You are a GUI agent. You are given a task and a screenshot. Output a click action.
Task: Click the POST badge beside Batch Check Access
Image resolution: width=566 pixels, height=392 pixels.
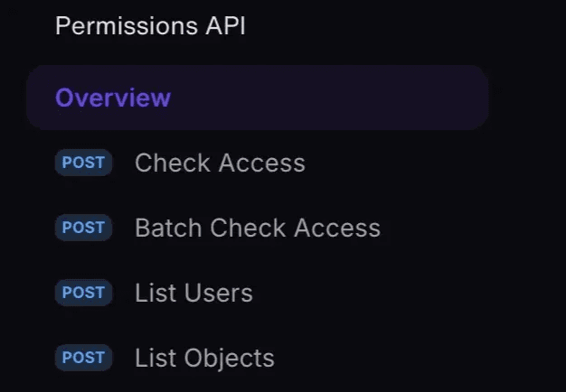click(x=83, y=228)
